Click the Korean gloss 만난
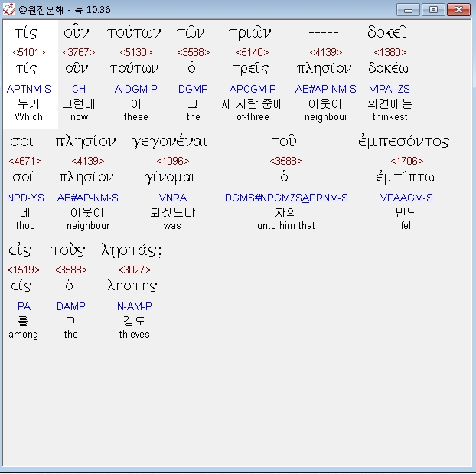 click(x=407, y=212)
